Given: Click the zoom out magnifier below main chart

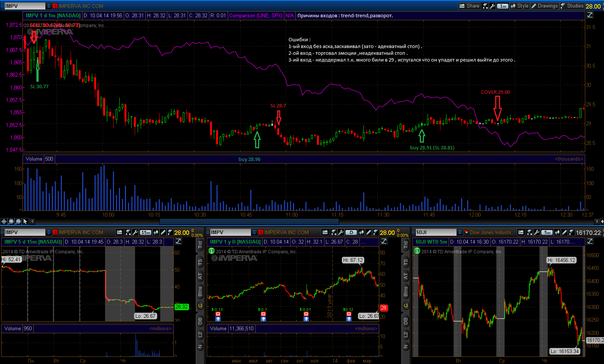Looking at the screenshot, I should click(18, 221).
